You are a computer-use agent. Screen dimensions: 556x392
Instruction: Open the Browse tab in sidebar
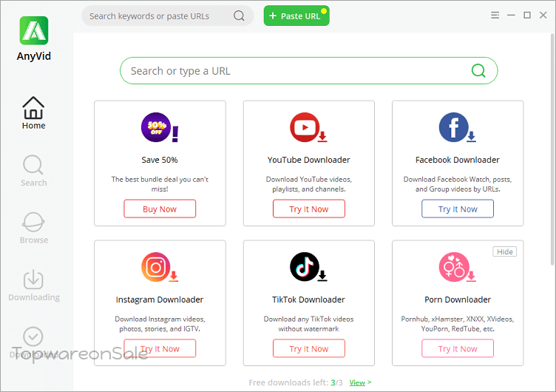tap(34, 228)
